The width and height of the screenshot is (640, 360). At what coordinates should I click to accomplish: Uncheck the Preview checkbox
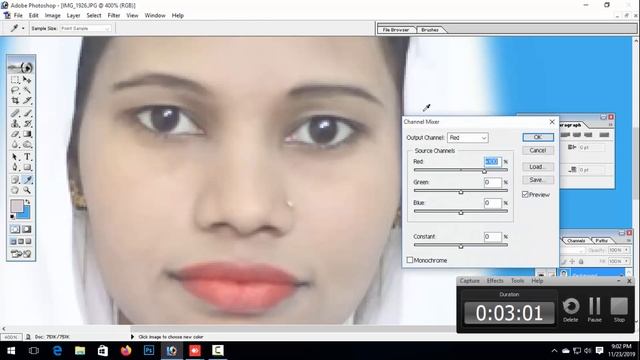[525, 195]
